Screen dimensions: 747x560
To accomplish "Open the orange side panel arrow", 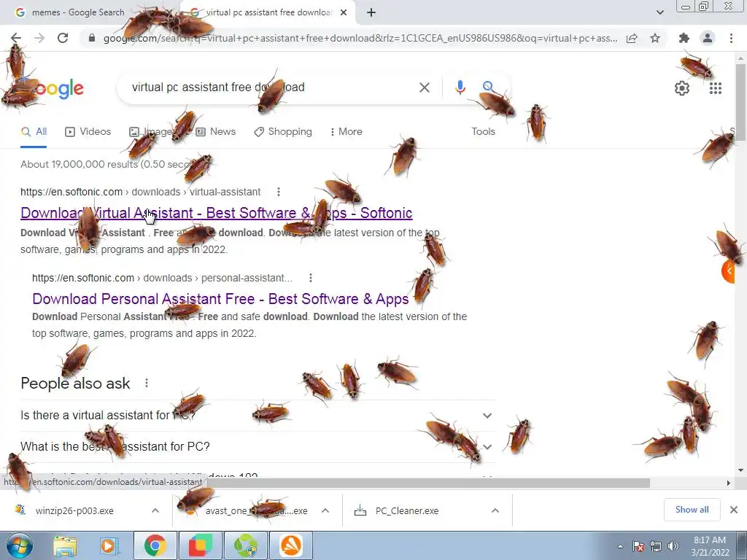I will pos(729,271).
